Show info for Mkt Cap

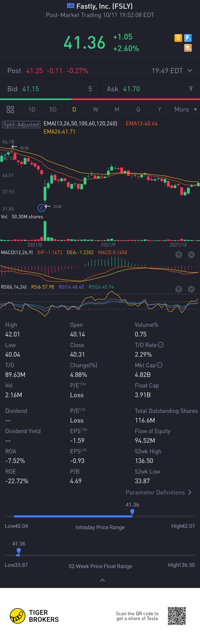[x=160, y=365]
